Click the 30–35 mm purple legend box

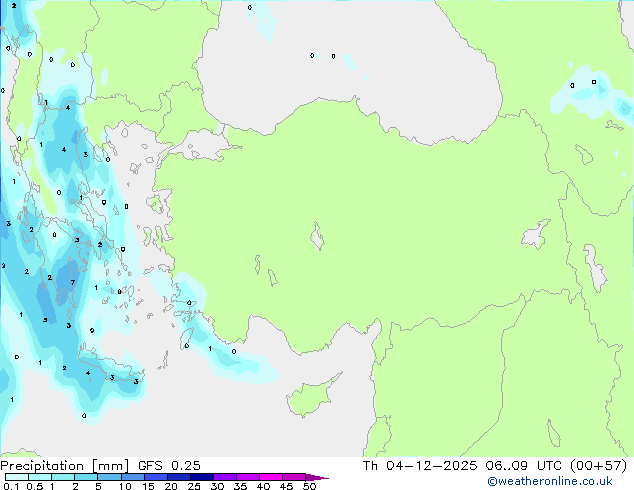pos(225,477)
